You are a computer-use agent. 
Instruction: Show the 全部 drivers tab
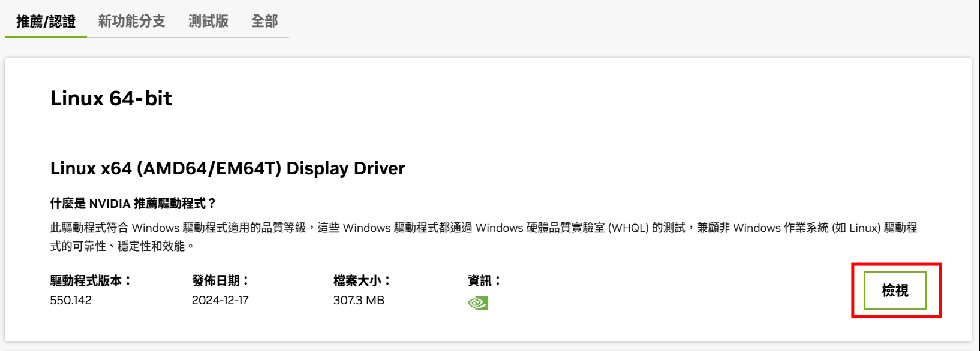click(264, 22)
